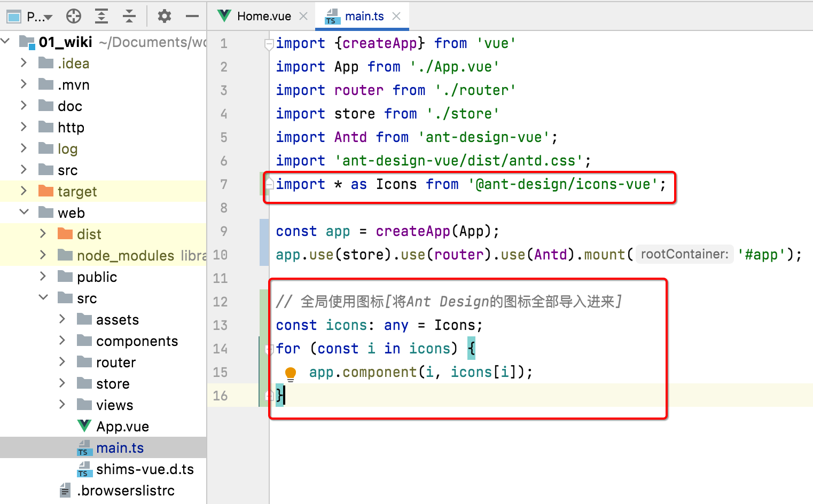Expand the node_modules folder
The image size is (813, 504).
click(x=43, y=255)
